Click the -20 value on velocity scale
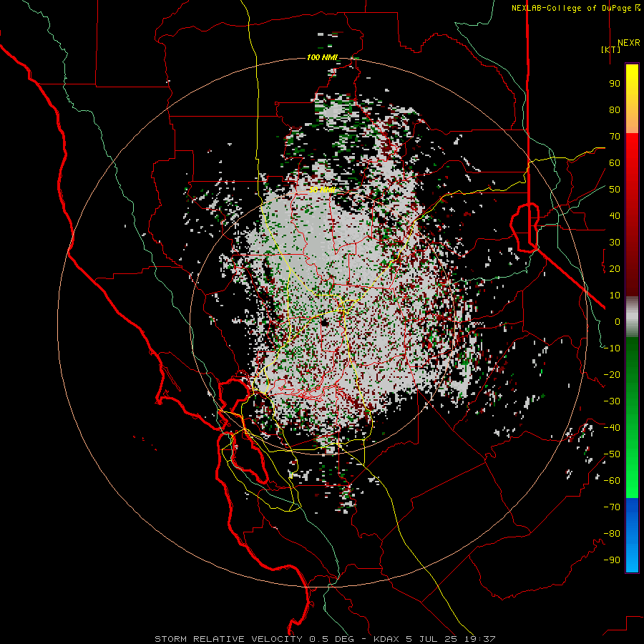 (612, 375)
